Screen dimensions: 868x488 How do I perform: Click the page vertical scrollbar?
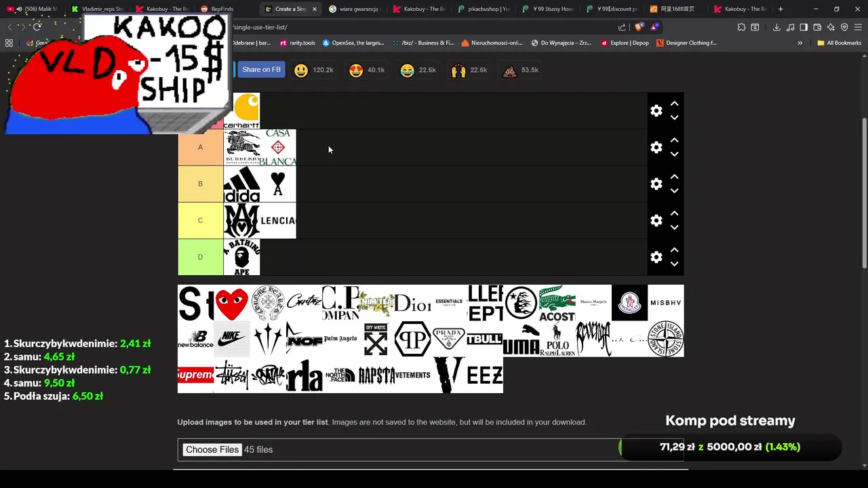tap(864, 193)
